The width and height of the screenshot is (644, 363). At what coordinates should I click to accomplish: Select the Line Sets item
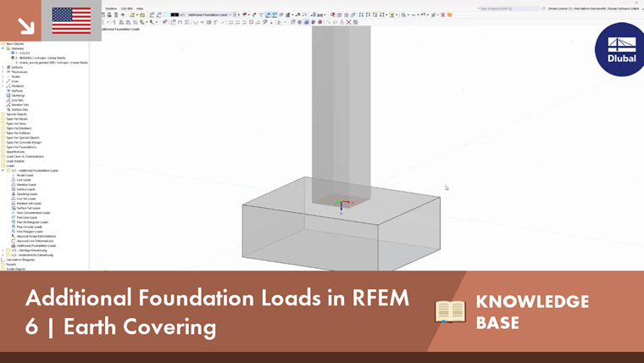17,100
